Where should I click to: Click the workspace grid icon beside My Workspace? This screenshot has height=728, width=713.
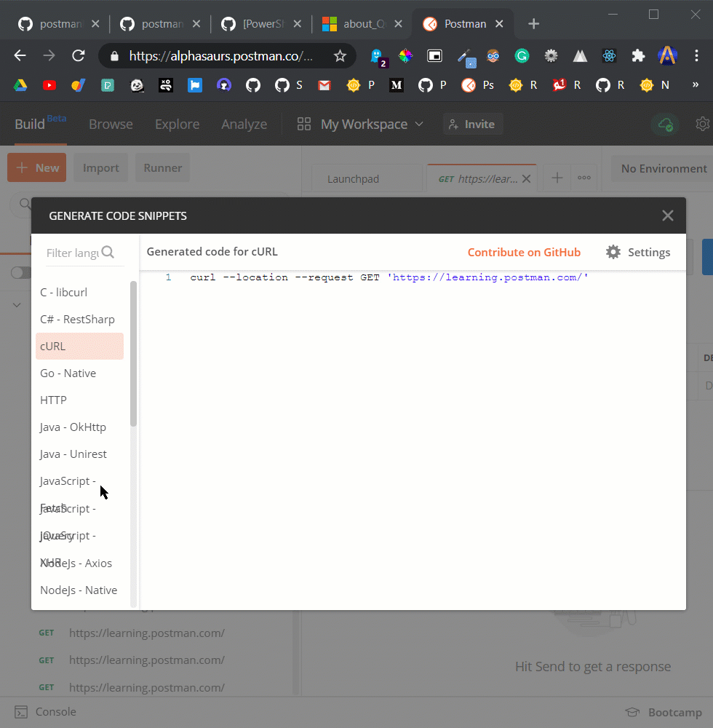coord(303,124)
